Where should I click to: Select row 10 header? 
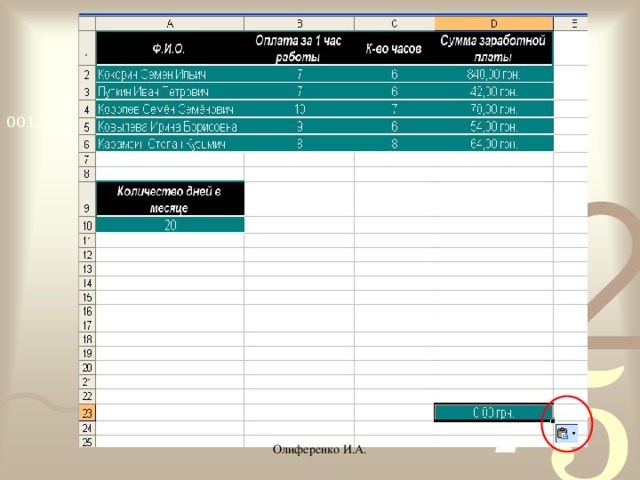point(87,225)
